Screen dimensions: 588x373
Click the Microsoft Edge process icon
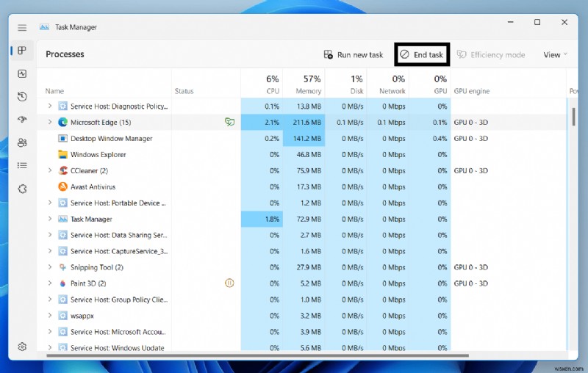[62, 122]
